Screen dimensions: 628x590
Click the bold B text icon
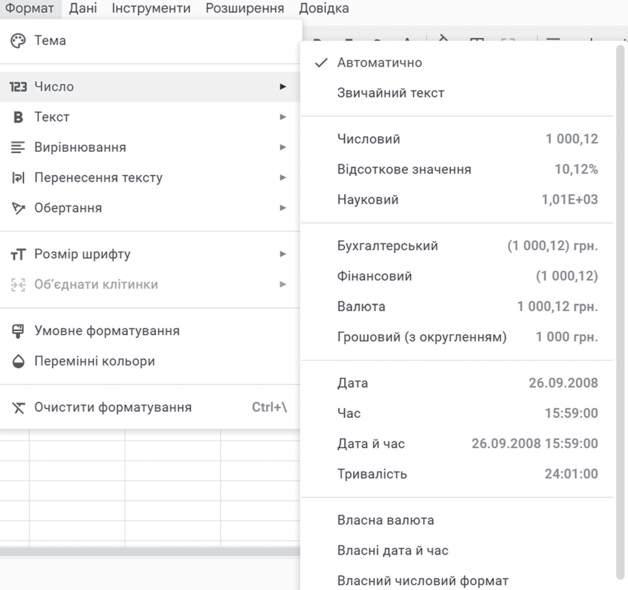click(x=18, y=117)
